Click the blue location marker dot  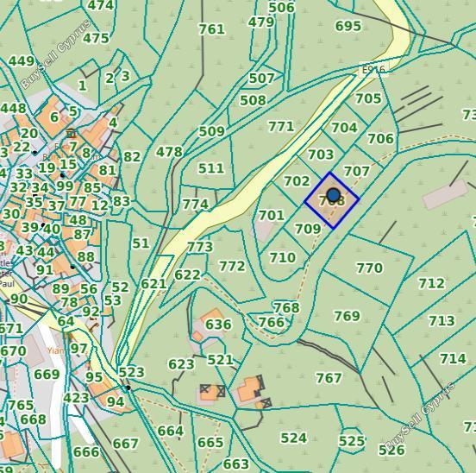point(334,195)
